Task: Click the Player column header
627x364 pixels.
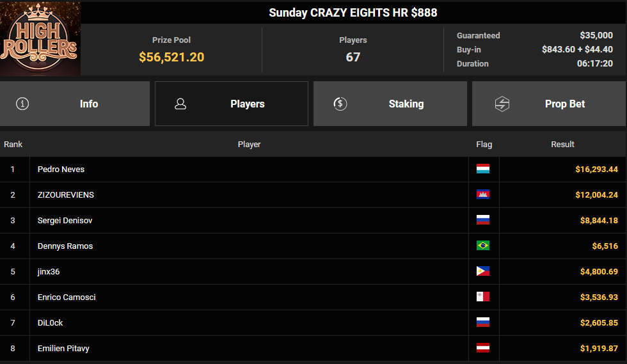Action: (x=249, y=145)
